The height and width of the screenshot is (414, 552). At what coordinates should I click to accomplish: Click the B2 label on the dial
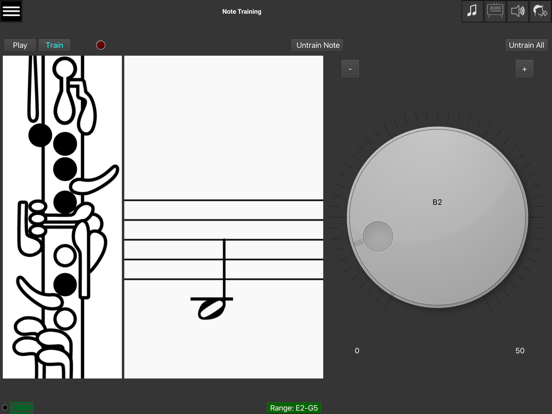pos(437,202)
